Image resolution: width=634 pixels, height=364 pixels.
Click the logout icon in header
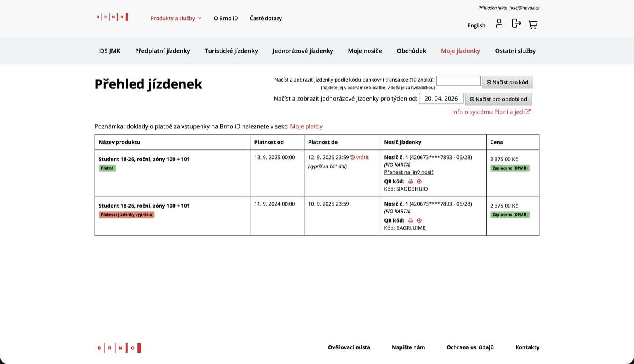(x=516, y=23)
